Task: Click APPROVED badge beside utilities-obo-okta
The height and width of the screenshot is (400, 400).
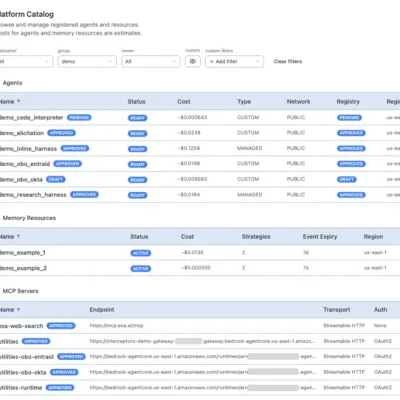Action: point(64,372)
